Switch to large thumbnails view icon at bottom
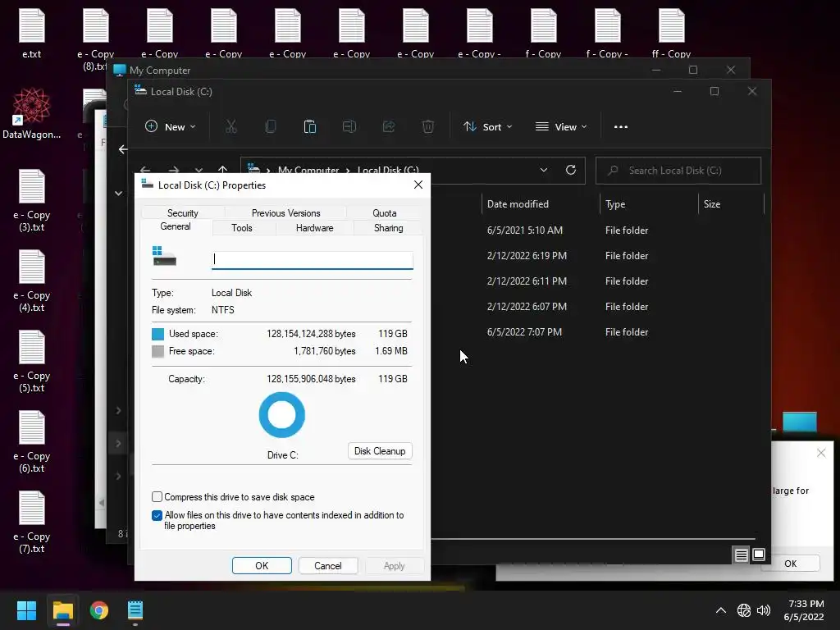840x630 pixels. point(759,555)
